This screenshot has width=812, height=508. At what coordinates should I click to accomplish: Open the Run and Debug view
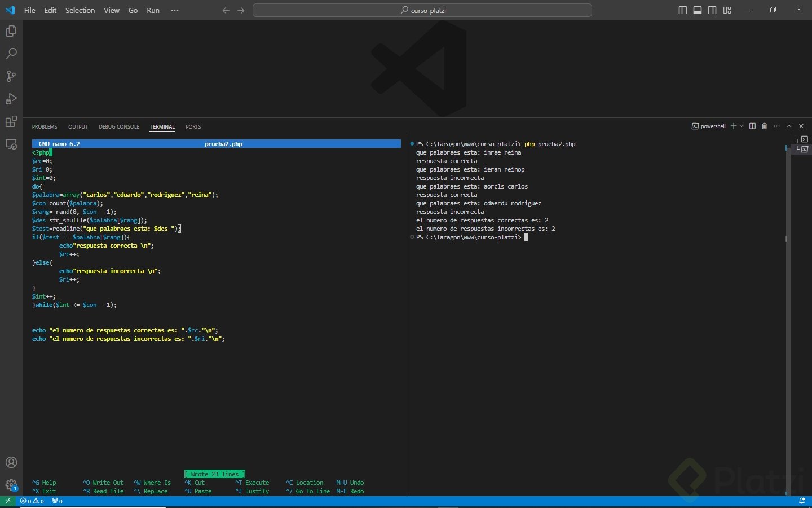(x=11, y=99)
